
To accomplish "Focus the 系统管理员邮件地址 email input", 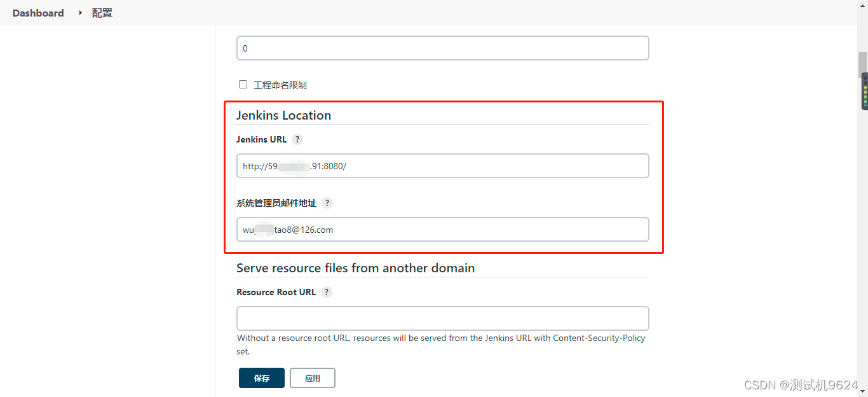I will point(443,229).
